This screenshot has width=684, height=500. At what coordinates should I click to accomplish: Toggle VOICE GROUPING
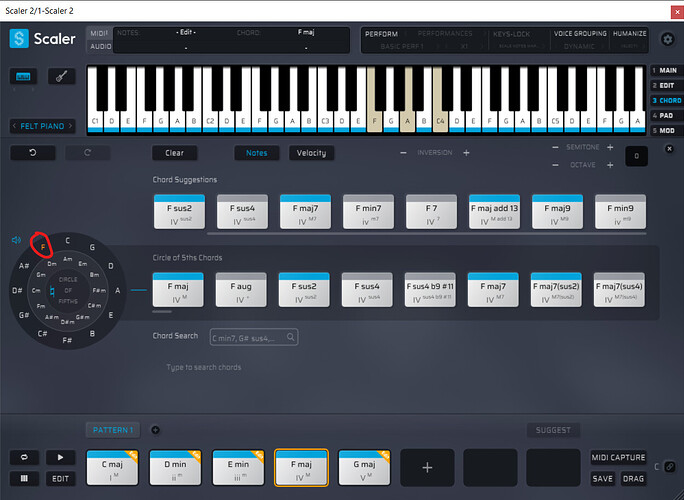[x=580, y=34]
